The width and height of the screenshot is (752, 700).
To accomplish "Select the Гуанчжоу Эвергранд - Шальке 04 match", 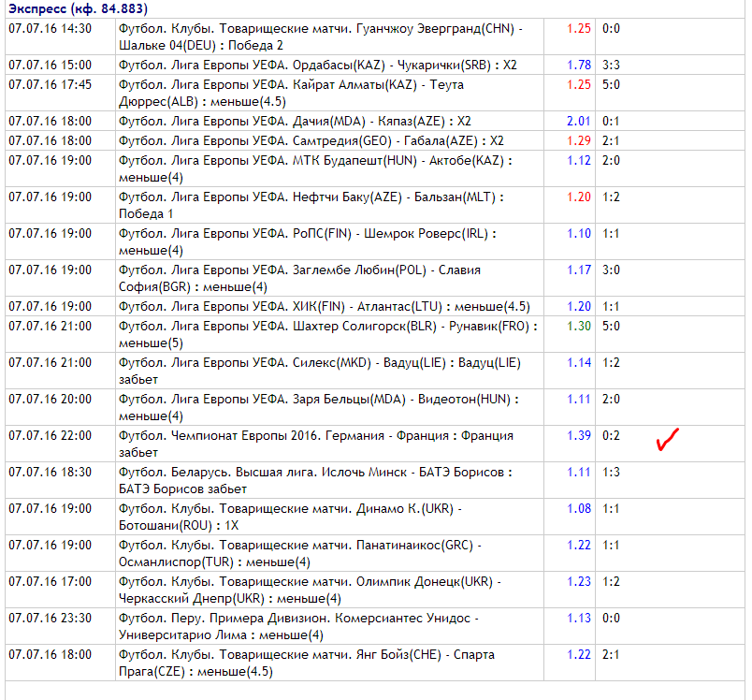I will point(321,36).
